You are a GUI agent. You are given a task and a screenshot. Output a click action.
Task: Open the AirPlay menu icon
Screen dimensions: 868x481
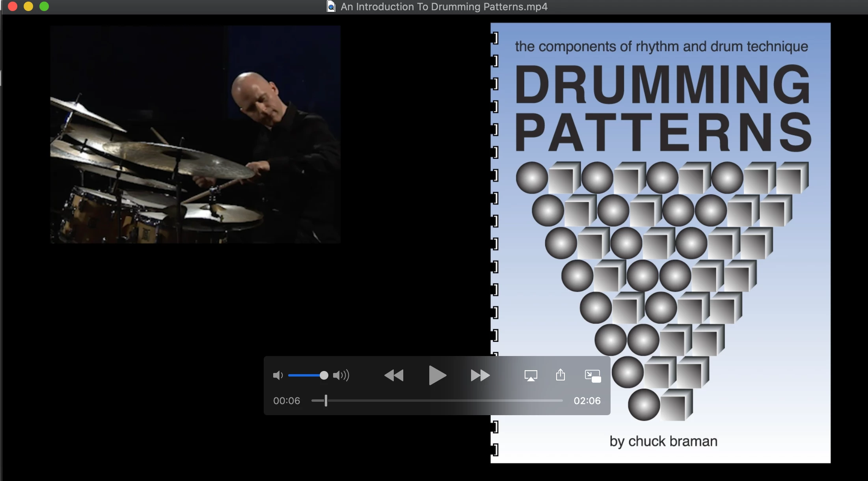(x=531, y=375)
